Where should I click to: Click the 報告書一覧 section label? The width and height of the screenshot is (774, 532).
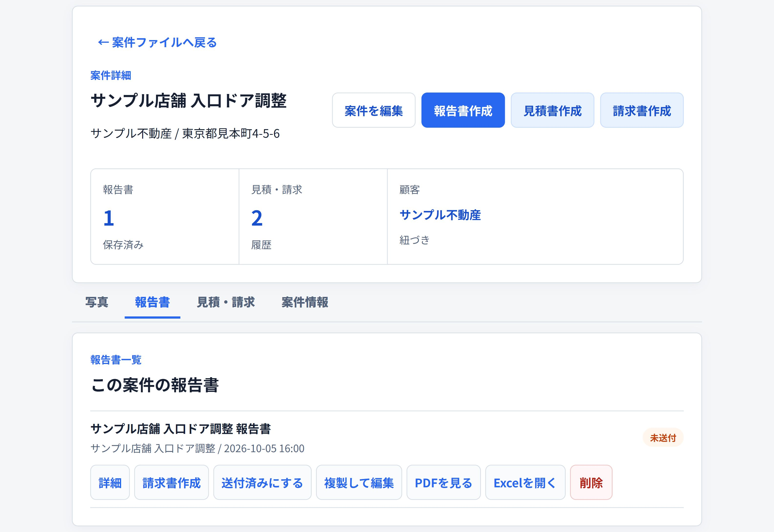click(116, 360)
